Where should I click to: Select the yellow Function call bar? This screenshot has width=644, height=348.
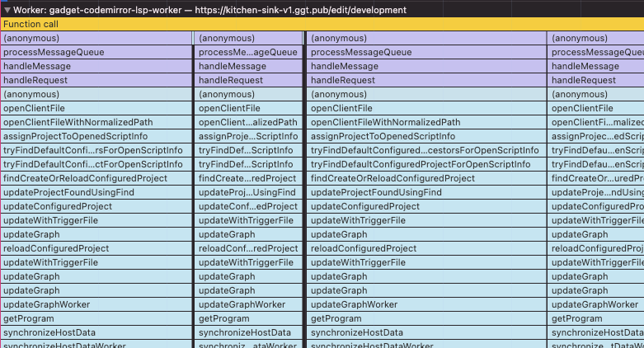pyautogui.click(x=322, y=24)
